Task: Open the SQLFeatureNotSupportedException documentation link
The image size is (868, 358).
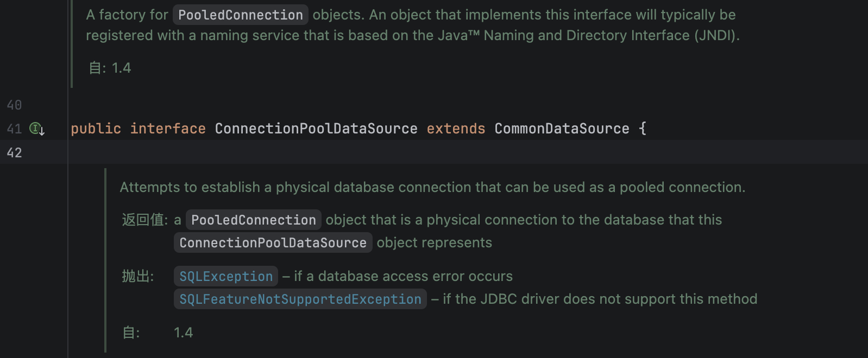Action: (300, 299)
